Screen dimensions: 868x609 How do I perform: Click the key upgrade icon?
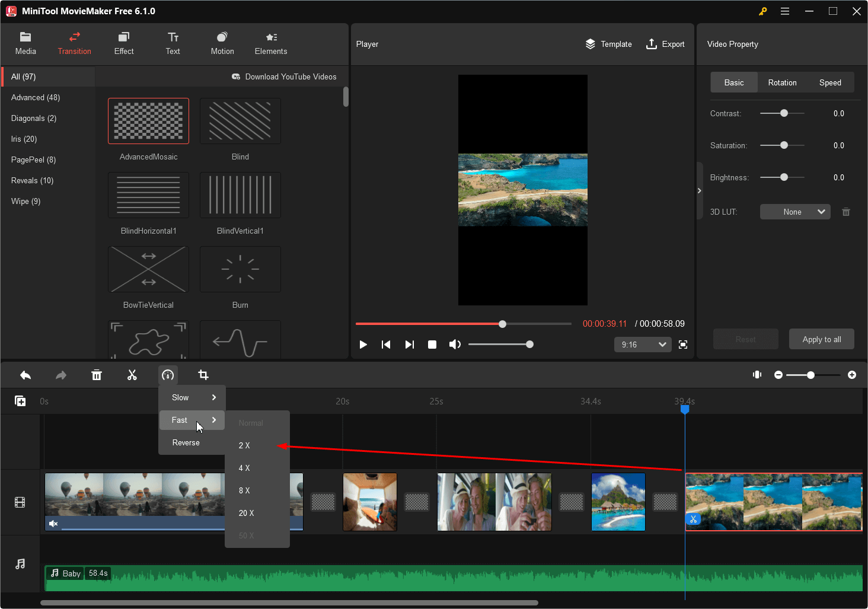[763, 11]
